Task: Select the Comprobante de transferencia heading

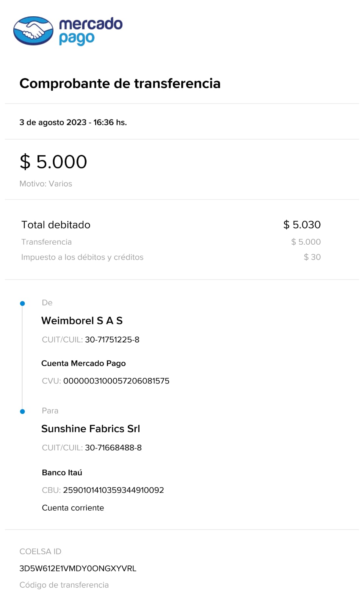Action: pyautogui.click(x=120, y=83)
